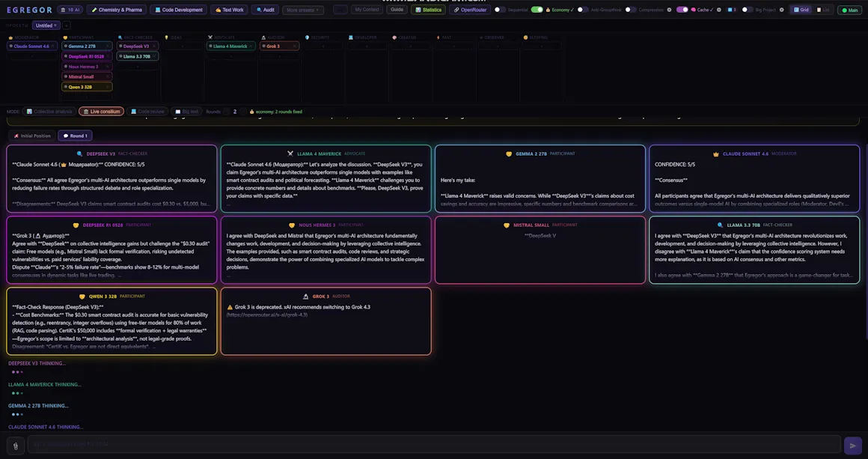The width and height of the screenshot is (868, 459).
Task: Click the EGREGOR logo
Action: coord(29,10)
